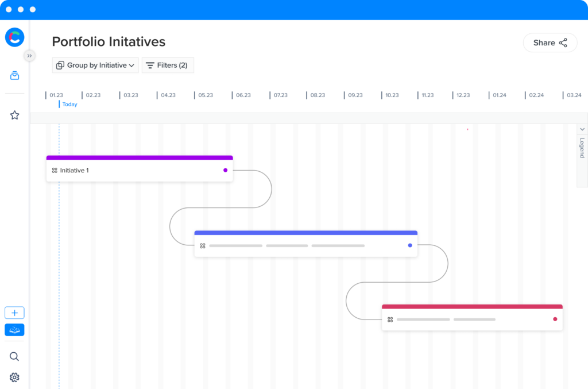Viewport: 588px width, 389px height.
Task: Click the purple dot on Initiative 1
Action: [225, 170]
